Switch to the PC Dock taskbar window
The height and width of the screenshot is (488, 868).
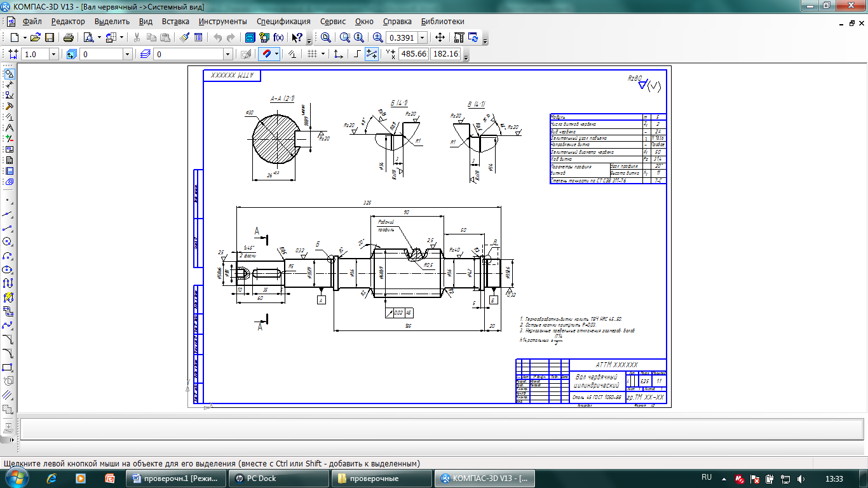278,478
